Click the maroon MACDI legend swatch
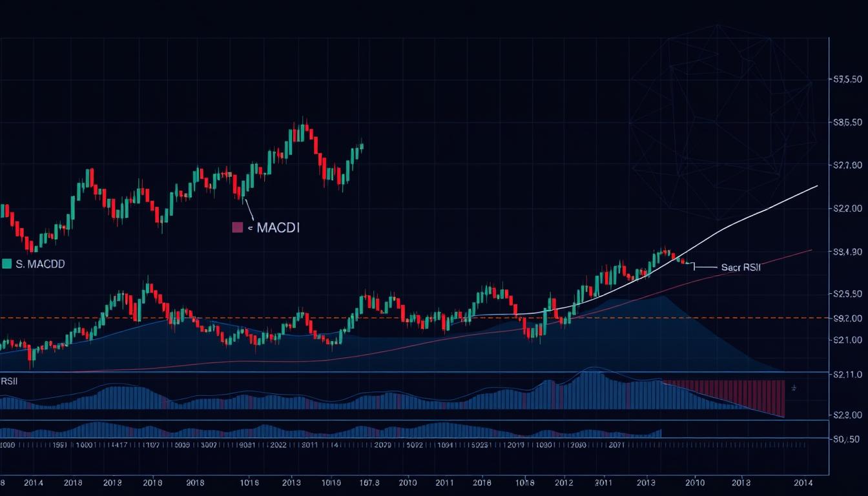This screenshot has height=496, width=868. tap(237, 227)
